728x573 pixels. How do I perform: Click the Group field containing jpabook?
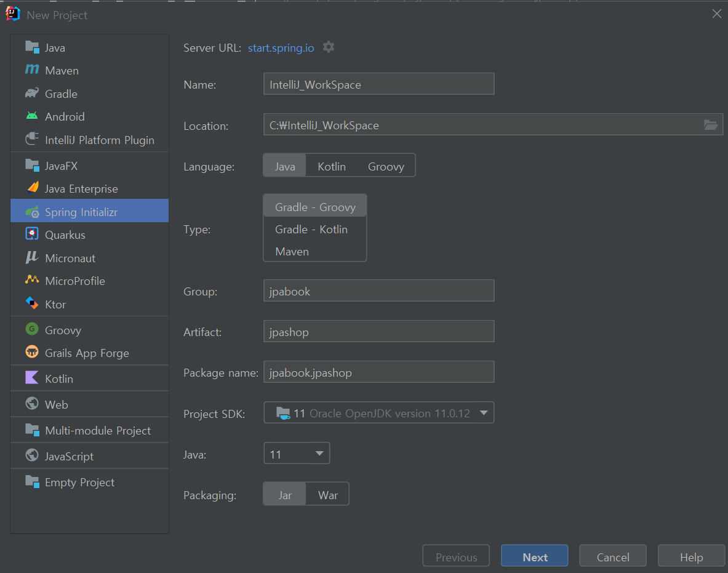[379, 291]
